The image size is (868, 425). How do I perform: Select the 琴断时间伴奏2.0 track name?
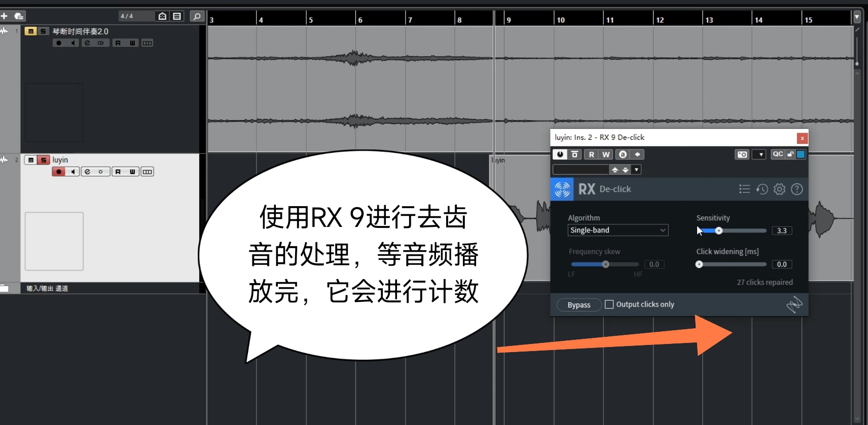(x=80, y=31)
